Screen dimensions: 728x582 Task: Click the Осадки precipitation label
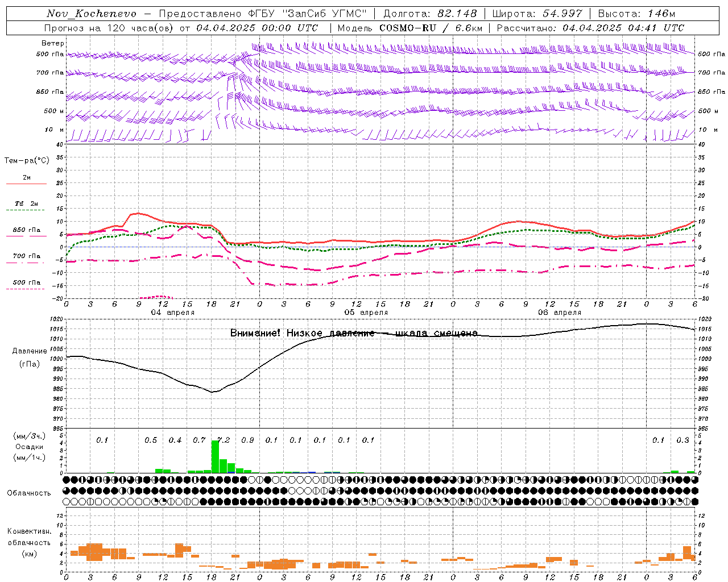coord(29,447)
